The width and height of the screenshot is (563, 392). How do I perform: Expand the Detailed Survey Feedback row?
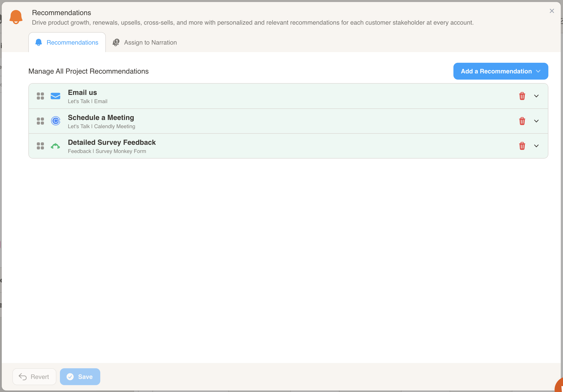pos(536,146)
